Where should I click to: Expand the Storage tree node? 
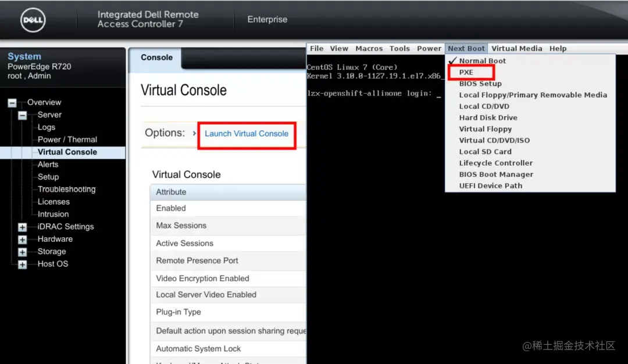click(23, 252)
